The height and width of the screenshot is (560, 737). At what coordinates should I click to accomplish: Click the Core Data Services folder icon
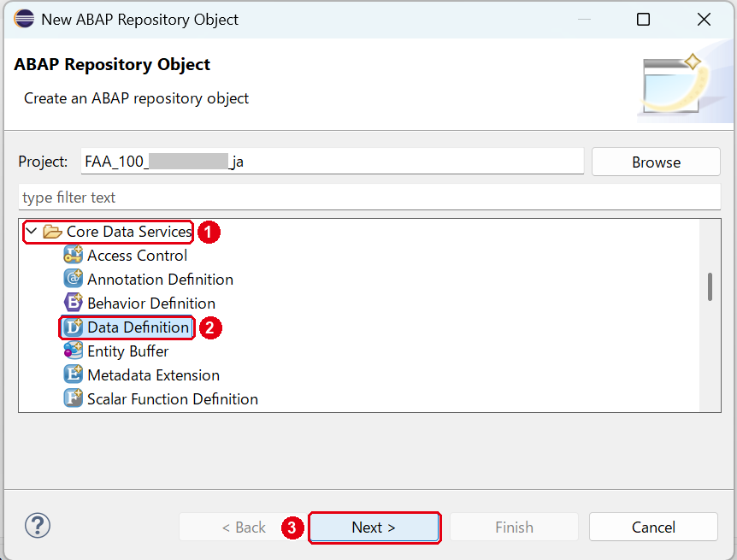(52, 232)
